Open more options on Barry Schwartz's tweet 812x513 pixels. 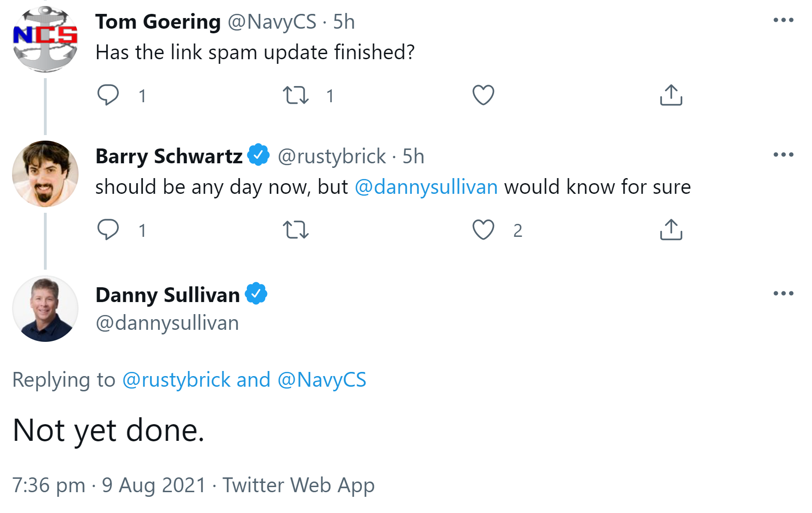tap(783, 155)
